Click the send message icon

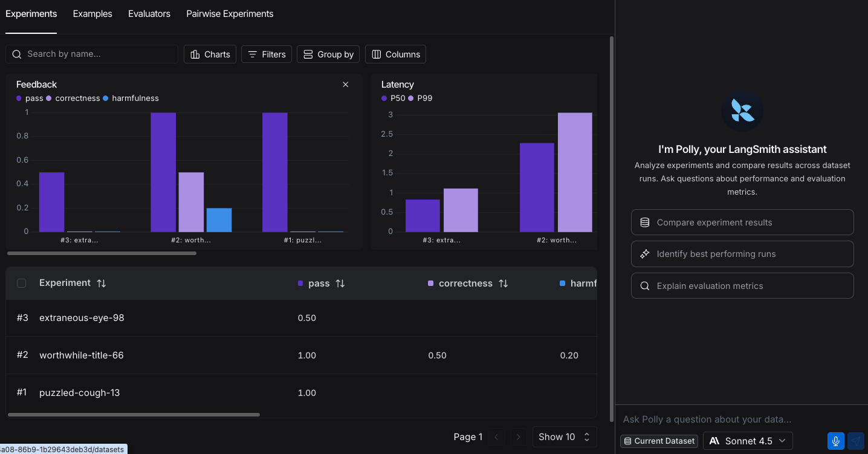tap(856, 441)
